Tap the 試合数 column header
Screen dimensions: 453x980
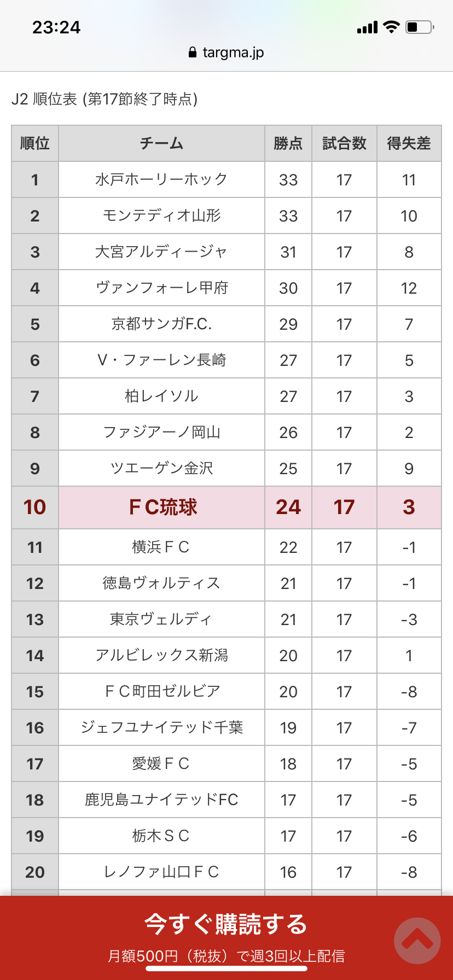tap(344, 143)
